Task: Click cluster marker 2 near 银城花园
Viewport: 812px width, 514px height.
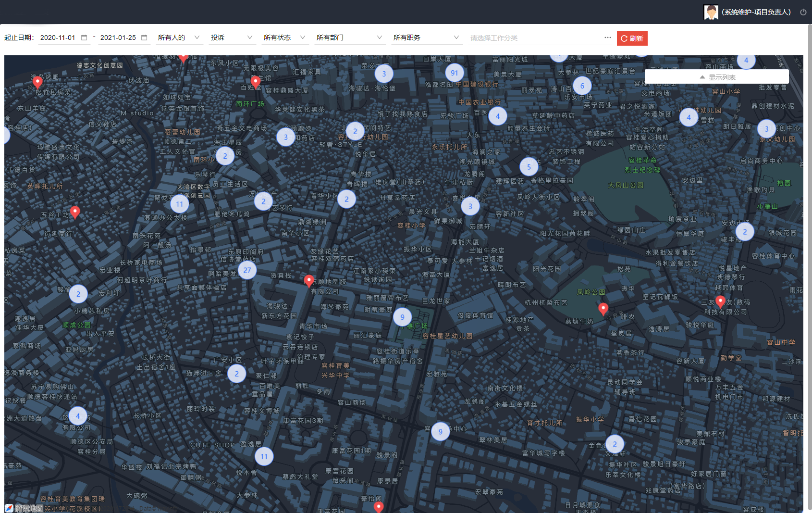Action: coord(745,231)
